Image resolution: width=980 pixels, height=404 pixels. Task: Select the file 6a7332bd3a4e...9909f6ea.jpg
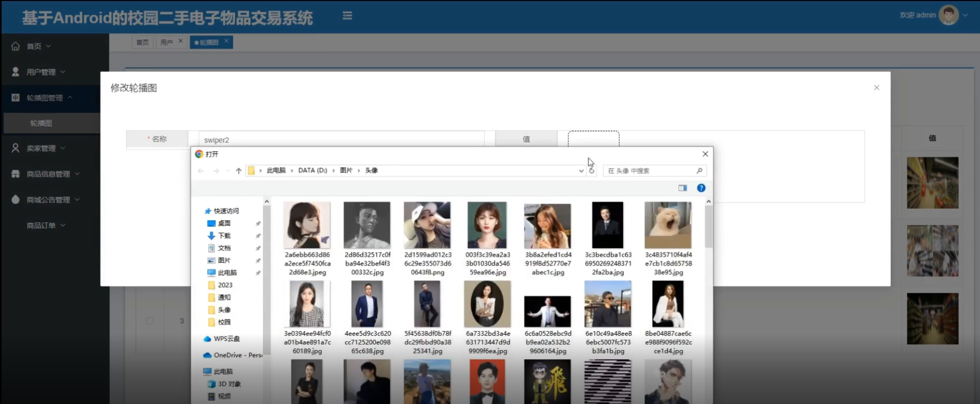[487, 318]
